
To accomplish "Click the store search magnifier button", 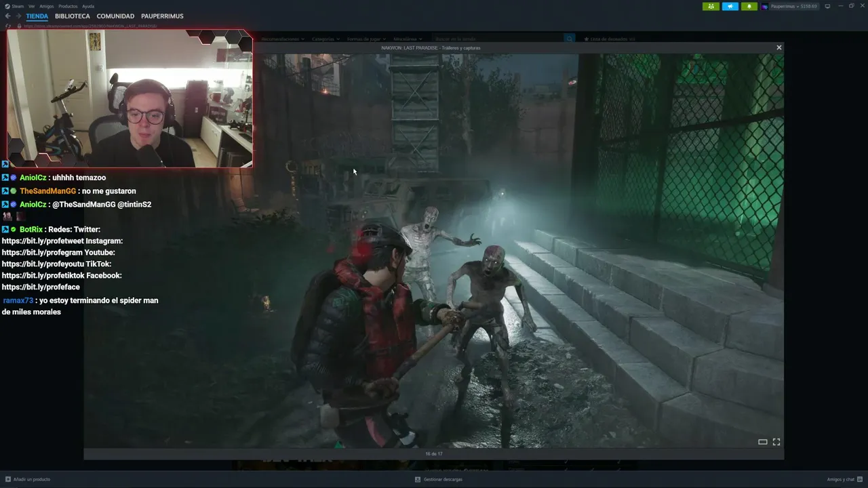I will pos(570,39).
